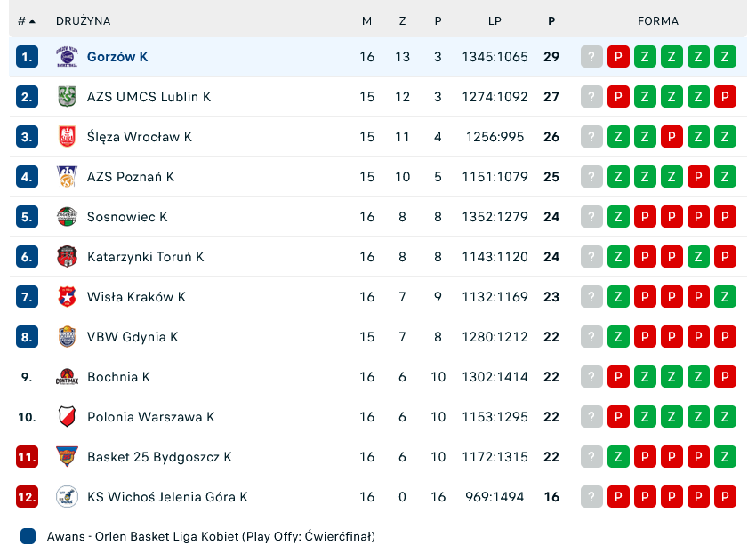Sort table by the # rank column
The height and width of the screenshot is (553, 756).
tap(27, 20)
